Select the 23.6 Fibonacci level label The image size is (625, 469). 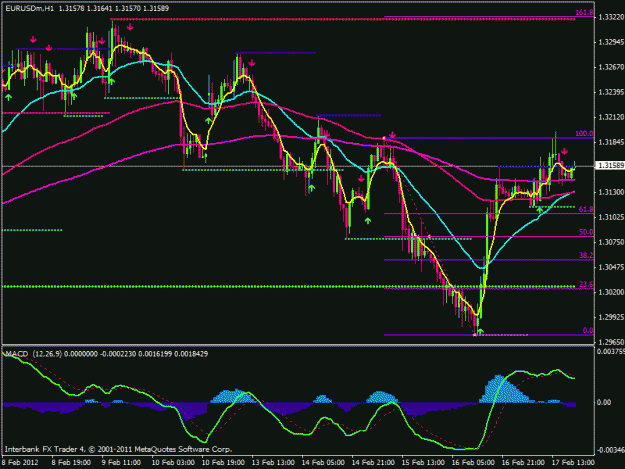pos(586,284)
